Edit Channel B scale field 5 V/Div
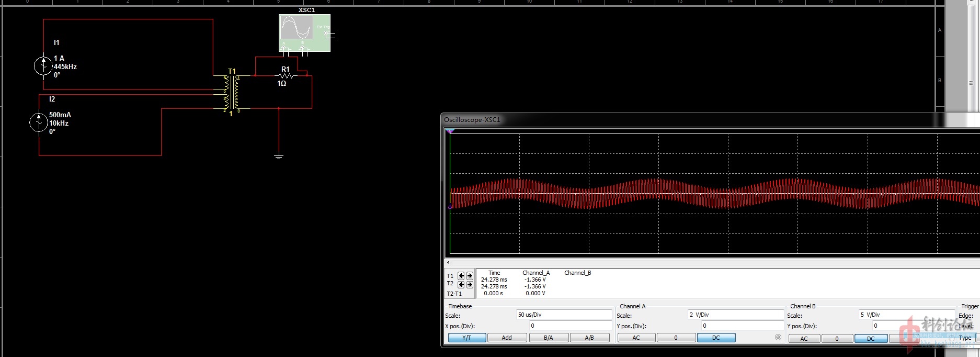 coord(907,315)
